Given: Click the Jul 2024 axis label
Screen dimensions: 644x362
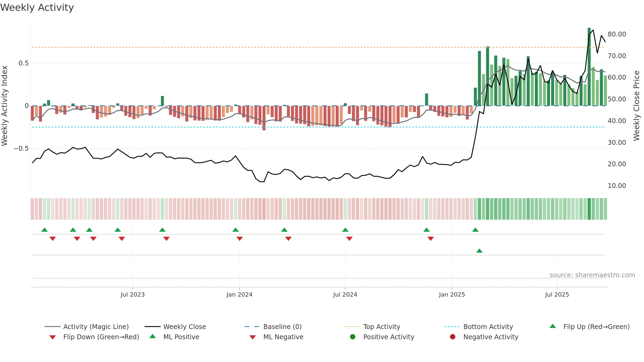Looking at the screenshot, I should [x=345, y=294].
